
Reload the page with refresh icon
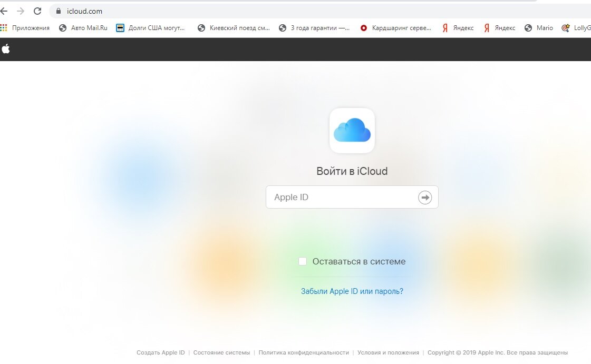click(37, 11)
